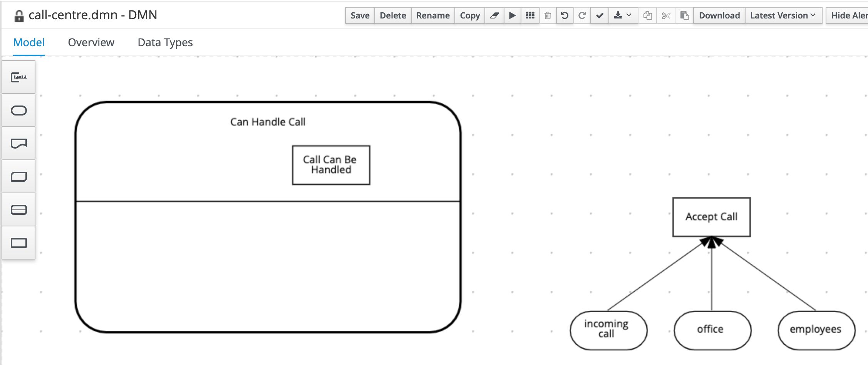Select the employees input data node
Screen dimensions: 868x365
pyautogui.click(x=816, y=330)
